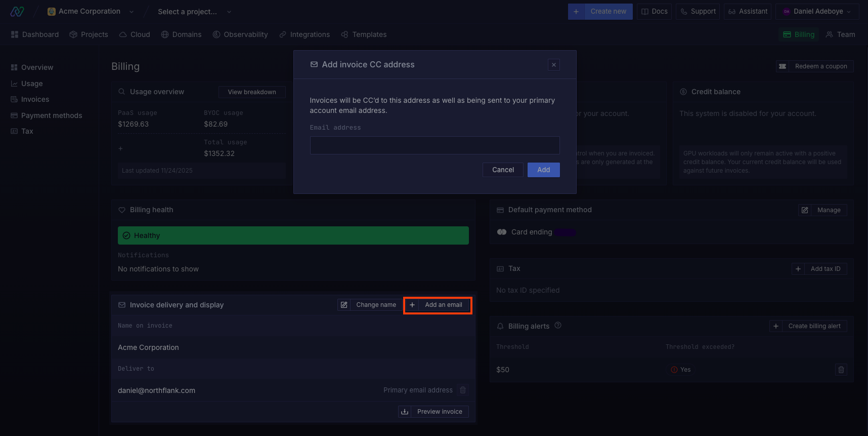Click the $1352.32 total usage value

pos(219,153)
